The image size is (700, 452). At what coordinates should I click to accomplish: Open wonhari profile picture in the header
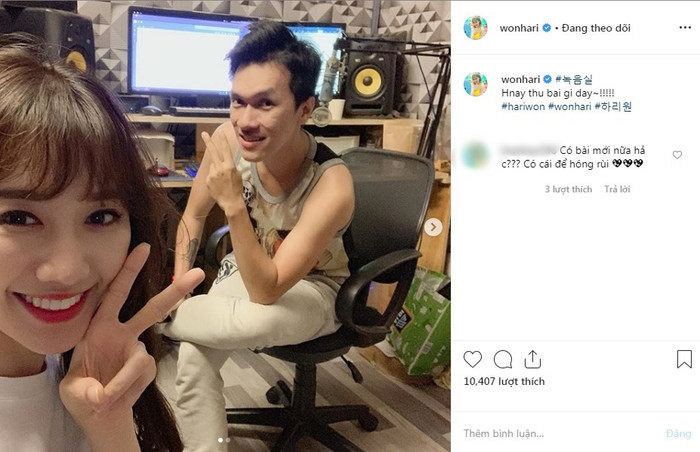[475, 28]
